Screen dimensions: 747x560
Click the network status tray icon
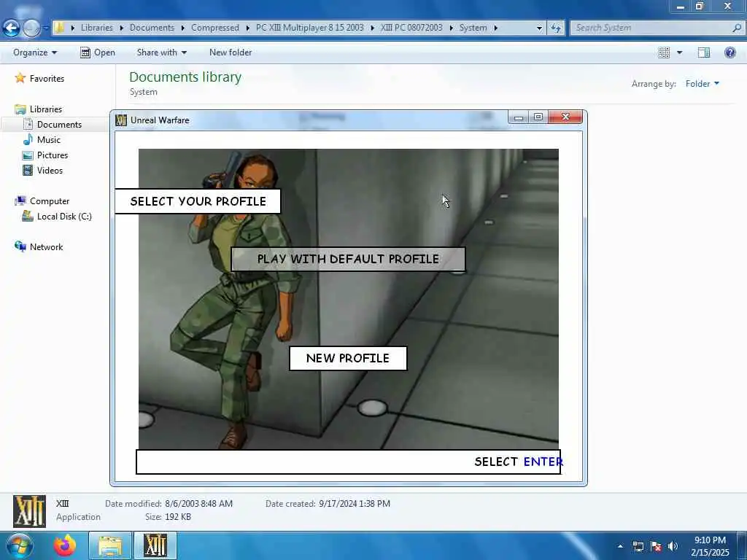click(638, 546)
